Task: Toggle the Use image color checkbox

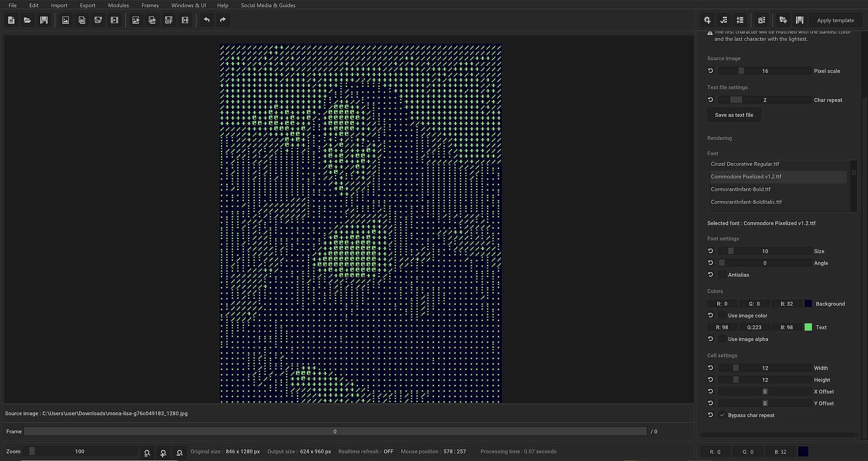Action: [722, 316]
